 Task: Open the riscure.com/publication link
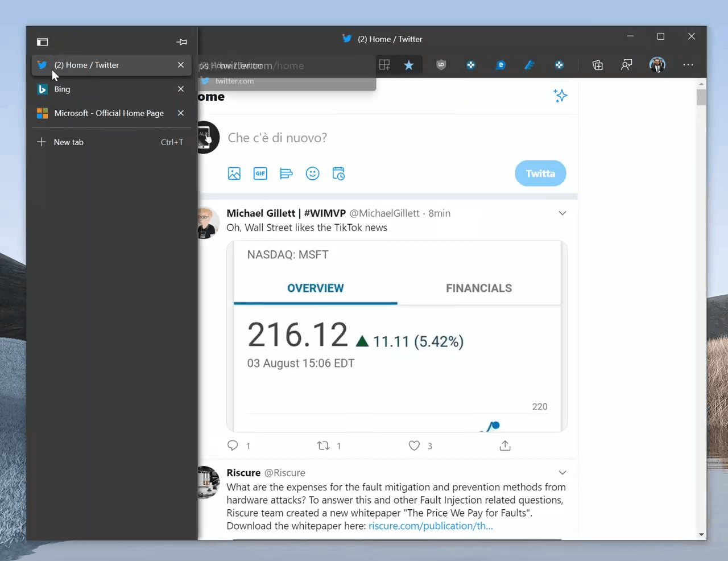point(431,526)
